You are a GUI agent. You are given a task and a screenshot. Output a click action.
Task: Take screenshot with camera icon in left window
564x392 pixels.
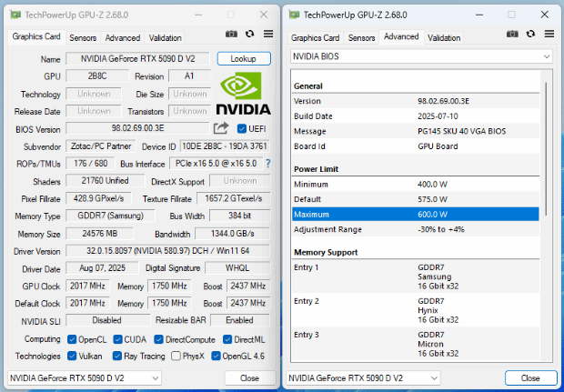pos(231,34)
